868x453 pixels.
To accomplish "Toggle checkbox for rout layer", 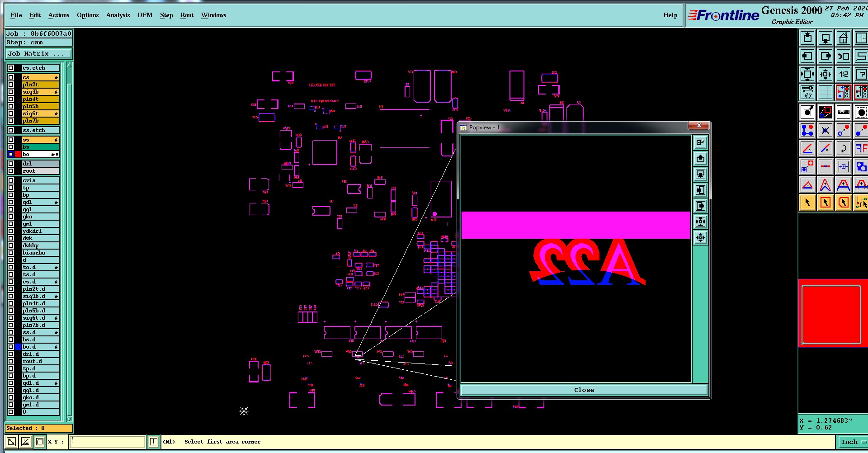I will coord(11,171).
